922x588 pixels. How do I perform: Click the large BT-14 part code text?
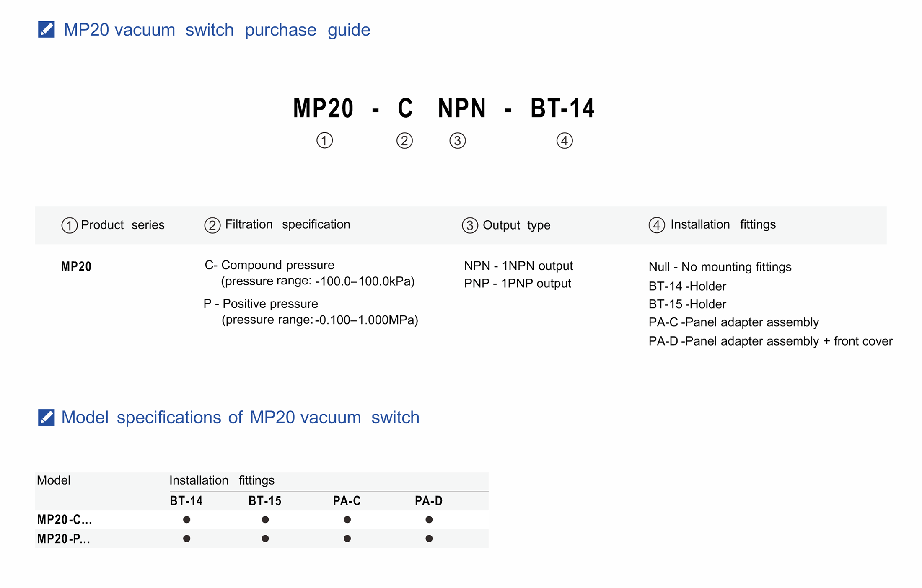click(562, 108)
